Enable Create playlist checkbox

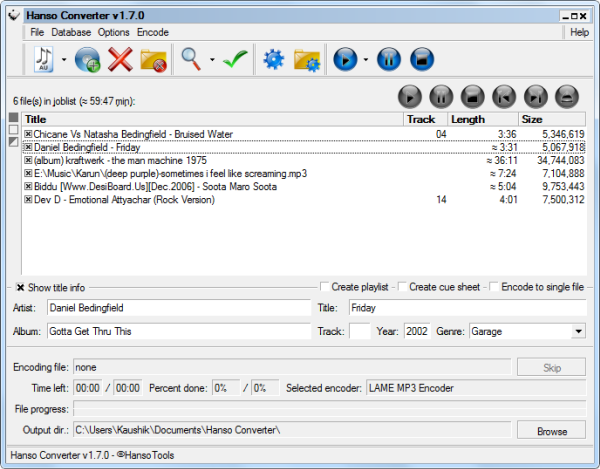324,287
